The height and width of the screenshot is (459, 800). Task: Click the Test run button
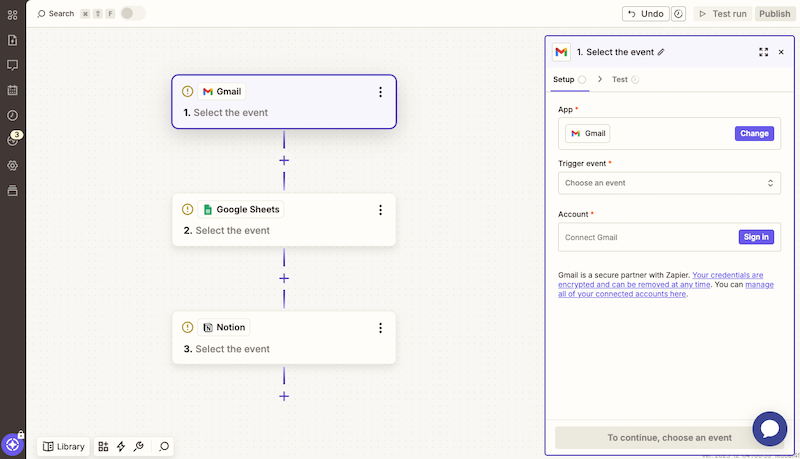pos(722,14)
